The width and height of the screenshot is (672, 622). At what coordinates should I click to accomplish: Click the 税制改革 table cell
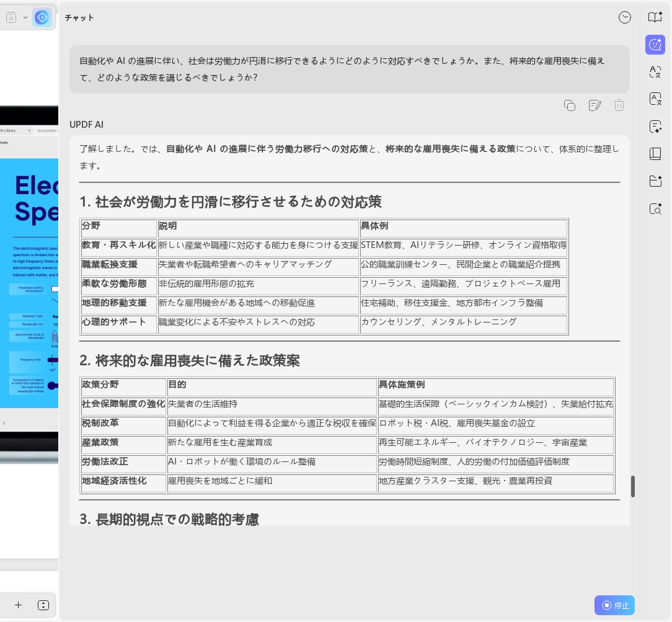click(123, 424)
